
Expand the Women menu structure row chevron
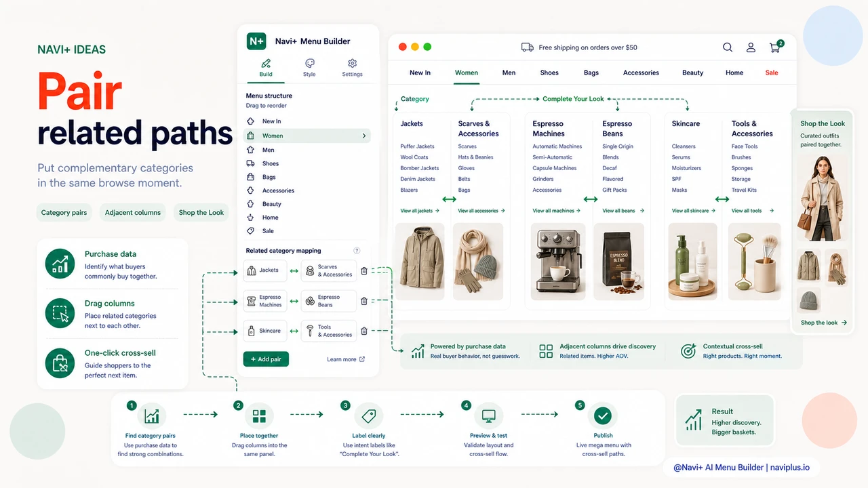point(364,136)
